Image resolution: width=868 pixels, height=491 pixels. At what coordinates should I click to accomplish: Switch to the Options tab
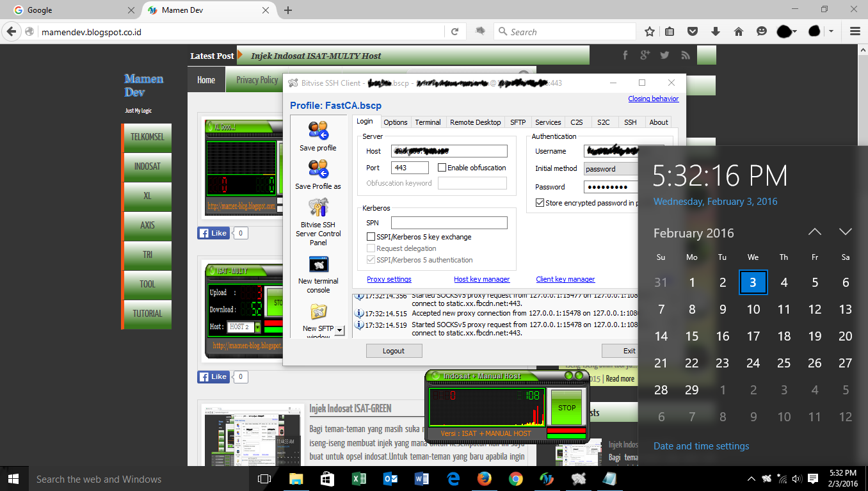point(396,122)
